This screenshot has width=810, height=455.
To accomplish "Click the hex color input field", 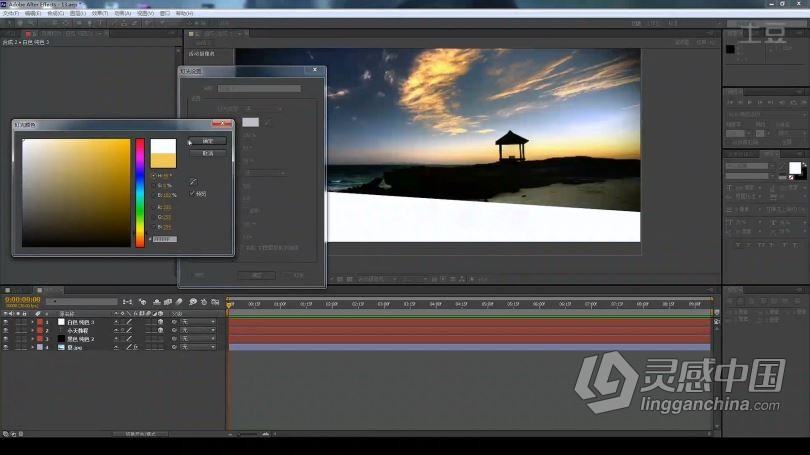I will point(165,239).
